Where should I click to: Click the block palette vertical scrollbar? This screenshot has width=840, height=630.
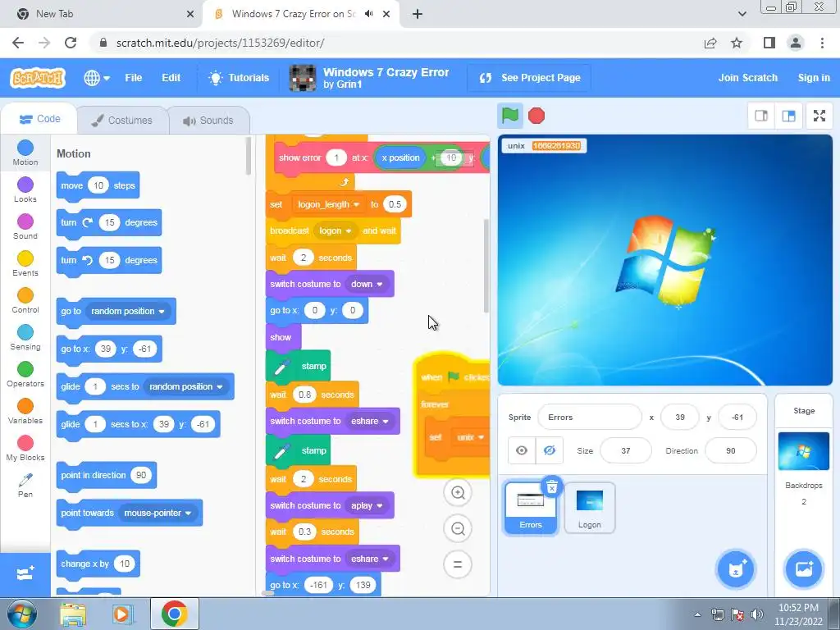coord(248,157)
